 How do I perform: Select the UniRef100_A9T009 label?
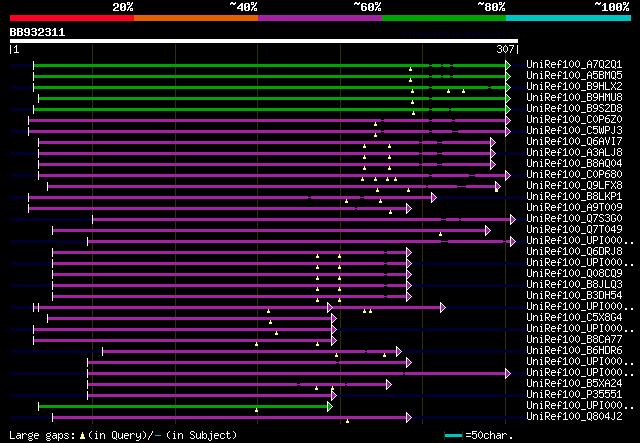tap(574, 208)
